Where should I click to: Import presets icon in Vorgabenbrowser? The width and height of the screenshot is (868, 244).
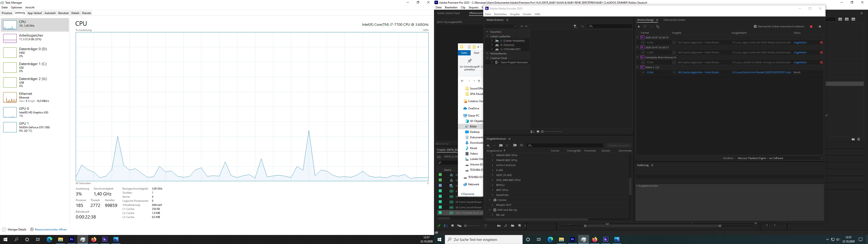514,145
